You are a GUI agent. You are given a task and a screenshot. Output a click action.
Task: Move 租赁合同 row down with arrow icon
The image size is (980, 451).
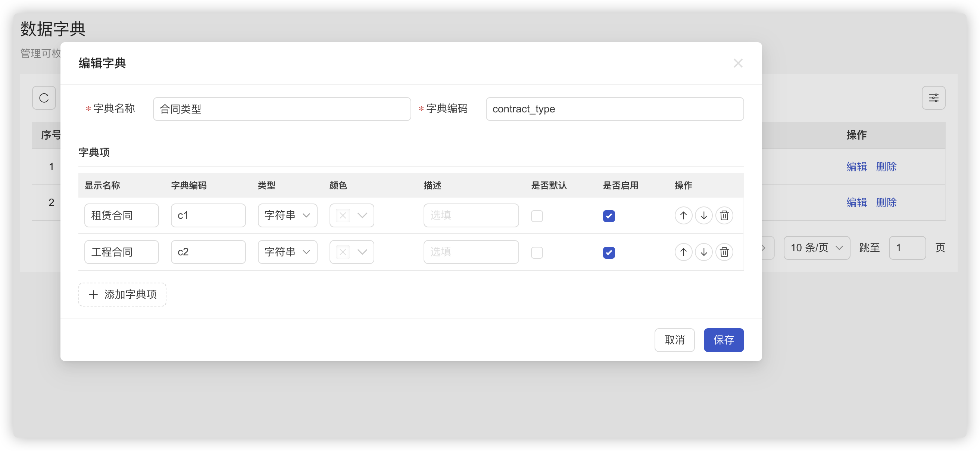click(x=703, y=215)
